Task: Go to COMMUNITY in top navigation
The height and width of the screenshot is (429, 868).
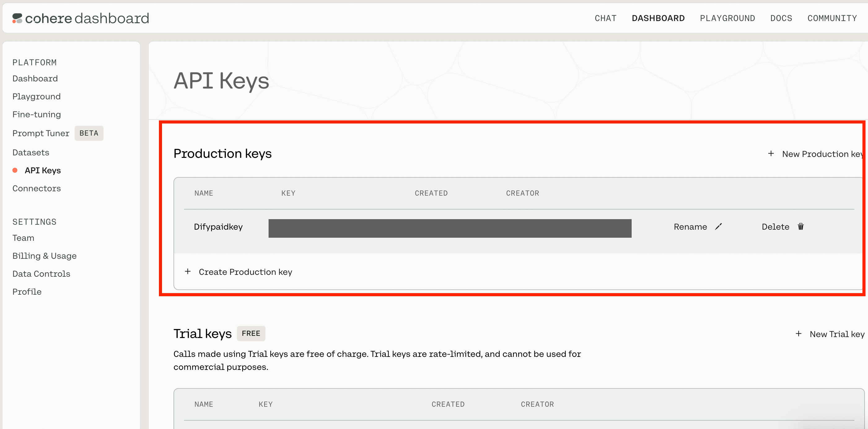Action: (832, 18)
